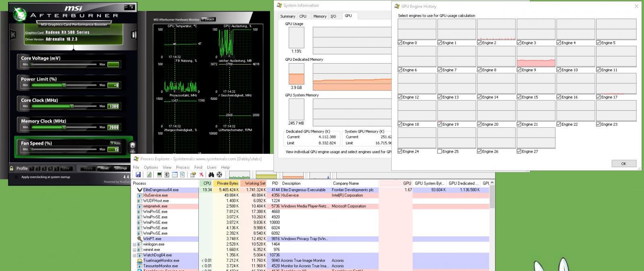The width and height of the screenshot is (644, 271).
Task: Toggle the Engine 11 checkbox
Action: (599, 70)
